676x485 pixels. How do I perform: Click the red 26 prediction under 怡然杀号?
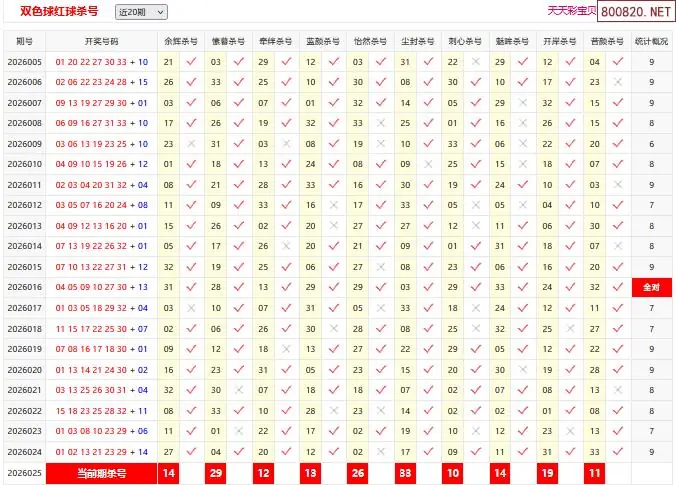[358, 472]
